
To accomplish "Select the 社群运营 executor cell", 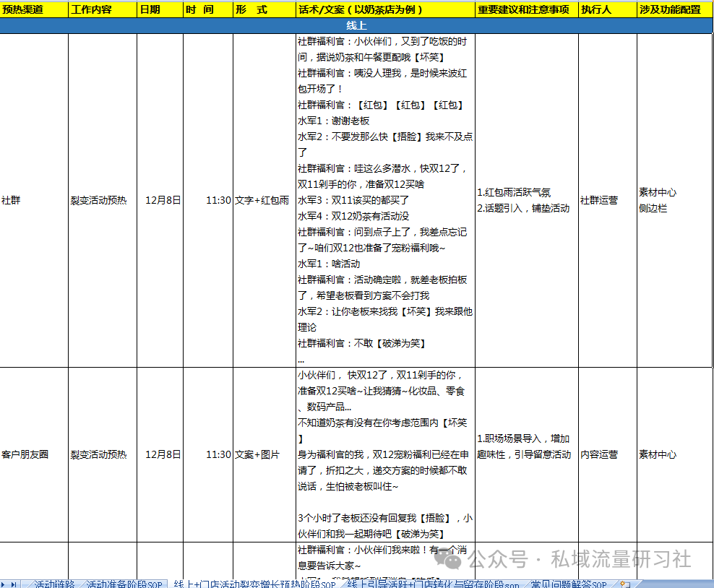I will point(608,200).
